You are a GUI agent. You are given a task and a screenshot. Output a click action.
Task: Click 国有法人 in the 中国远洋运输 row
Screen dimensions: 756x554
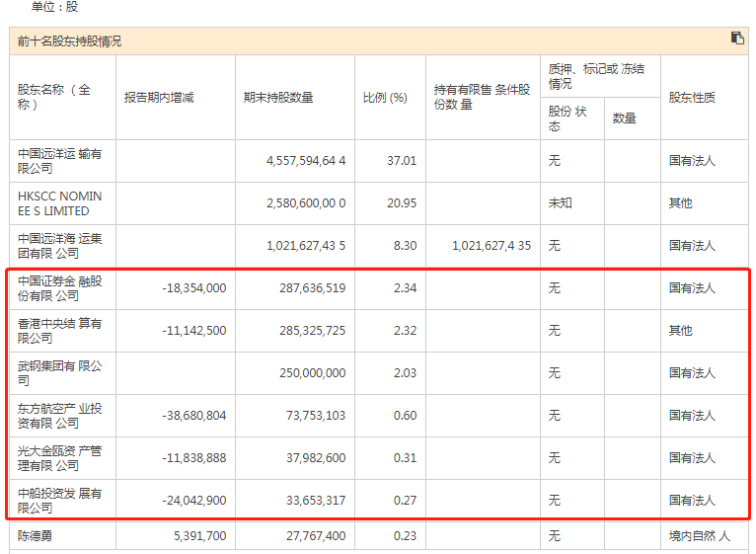pos(692,161)
